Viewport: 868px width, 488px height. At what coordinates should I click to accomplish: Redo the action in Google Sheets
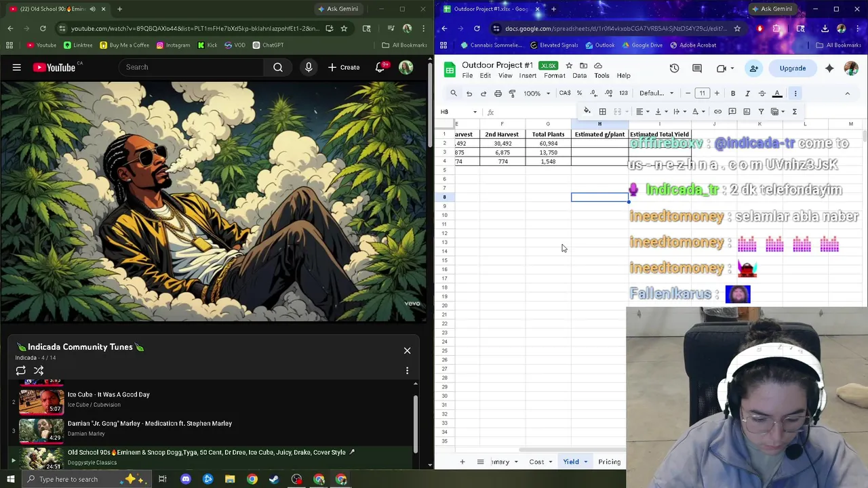pos(483,94)
